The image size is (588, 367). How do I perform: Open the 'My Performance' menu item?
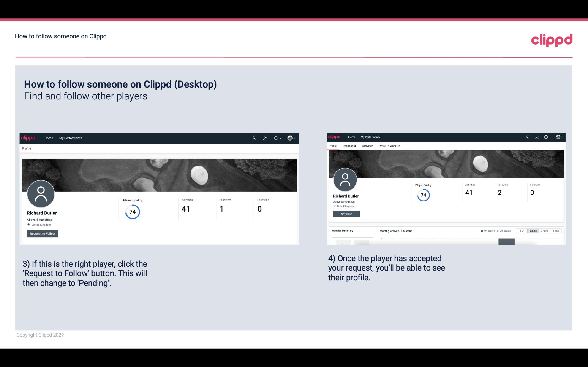pyautogui.click(x=70, y=138)
